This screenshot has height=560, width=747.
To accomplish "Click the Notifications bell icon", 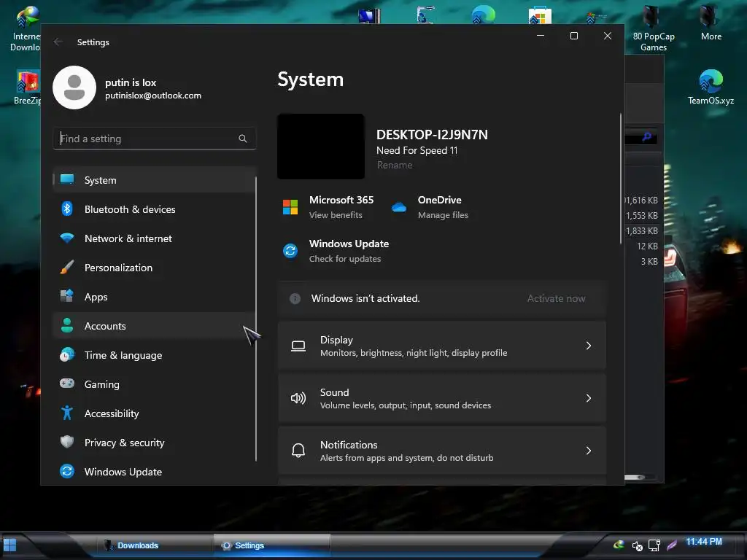I will [x=298, y=451].
